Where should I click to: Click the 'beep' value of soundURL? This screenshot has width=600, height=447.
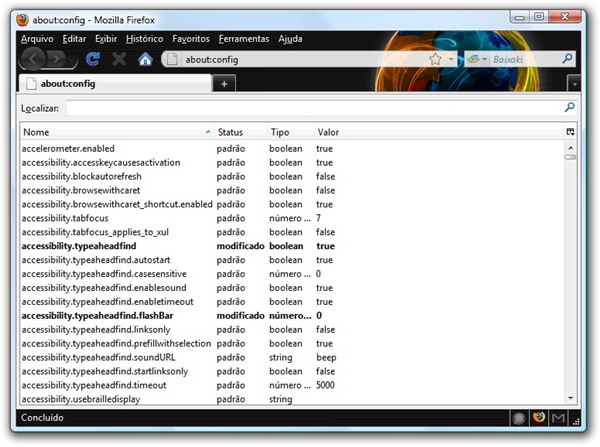tap(326, 358)
